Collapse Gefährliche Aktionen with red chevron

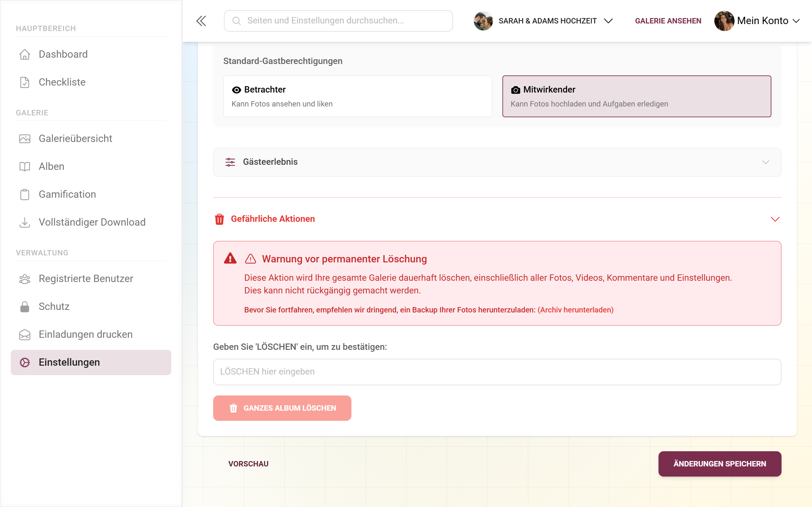coord(775,219)
